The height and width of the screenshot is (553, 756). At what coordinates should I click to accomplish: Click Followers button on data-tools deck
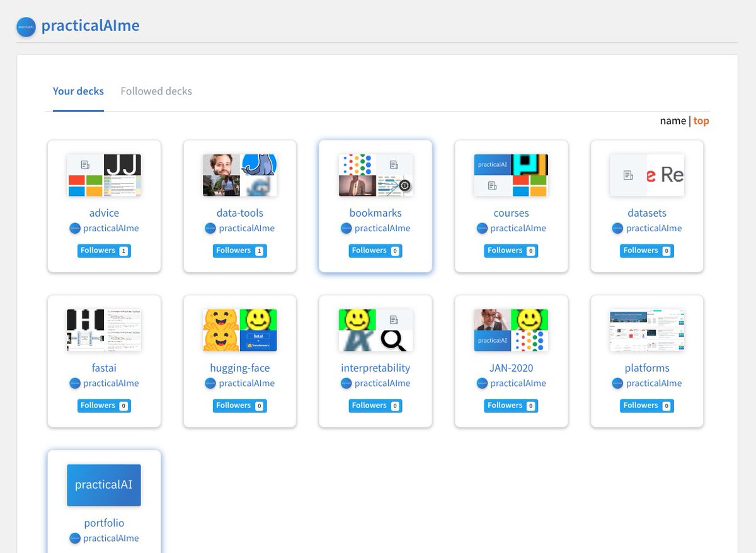coord(240,251)
